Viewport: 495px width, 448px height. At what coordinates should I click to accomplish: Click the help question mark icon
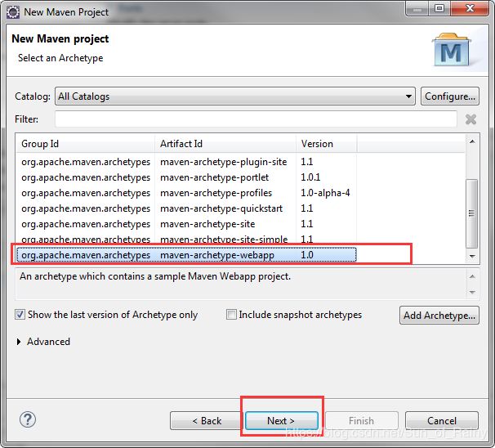[x=28, y=420]
